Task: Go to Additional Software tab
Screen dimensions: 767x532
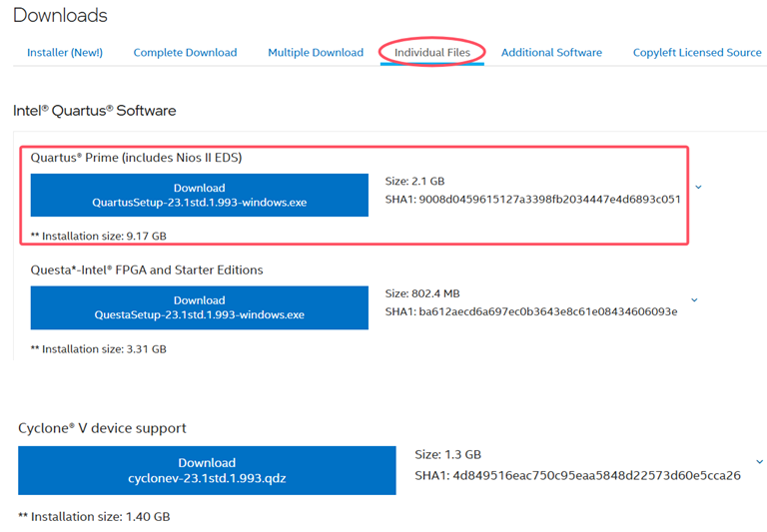Action: (551, 52)
